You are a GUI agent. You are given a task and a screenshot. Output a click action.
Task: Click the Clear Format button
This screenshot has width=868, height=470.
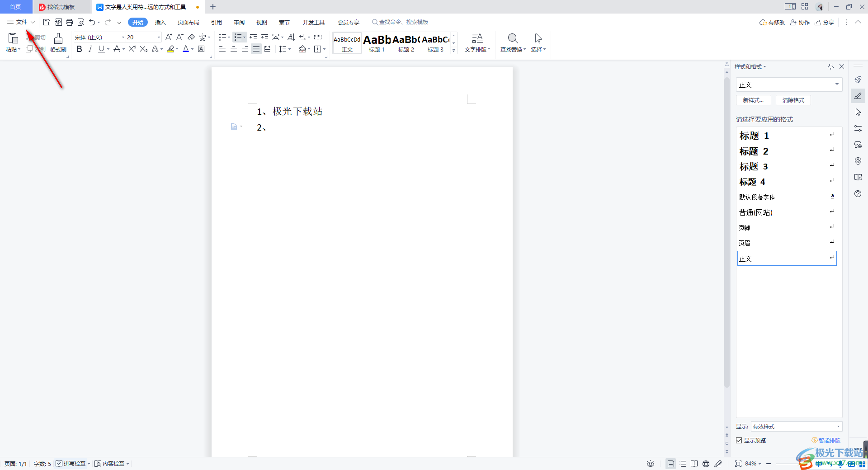pyautogui.click(x=793, y=100)
